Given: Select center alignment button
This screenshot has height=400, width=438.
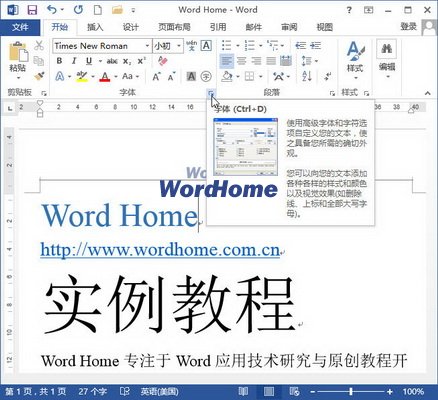Looking at the screenshot, I should point(242,61).
